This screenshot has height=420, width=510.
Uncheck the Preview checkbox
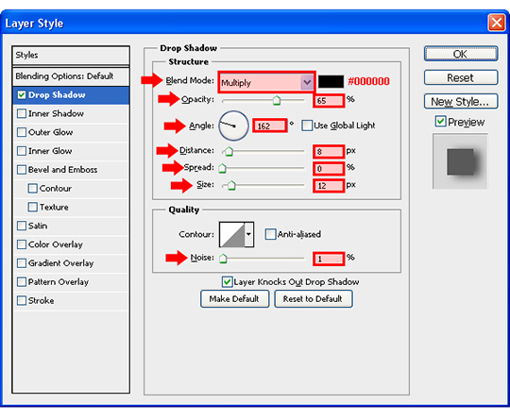tap(440, 122)
